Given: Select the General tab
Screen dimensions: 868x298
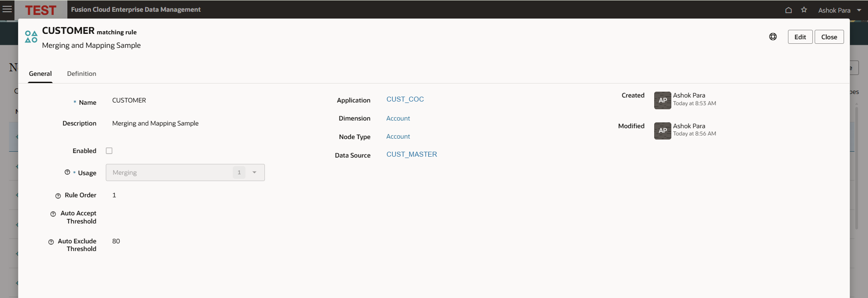Looking at the screenshot, I should pyautogui.click(x=40, y=74).
